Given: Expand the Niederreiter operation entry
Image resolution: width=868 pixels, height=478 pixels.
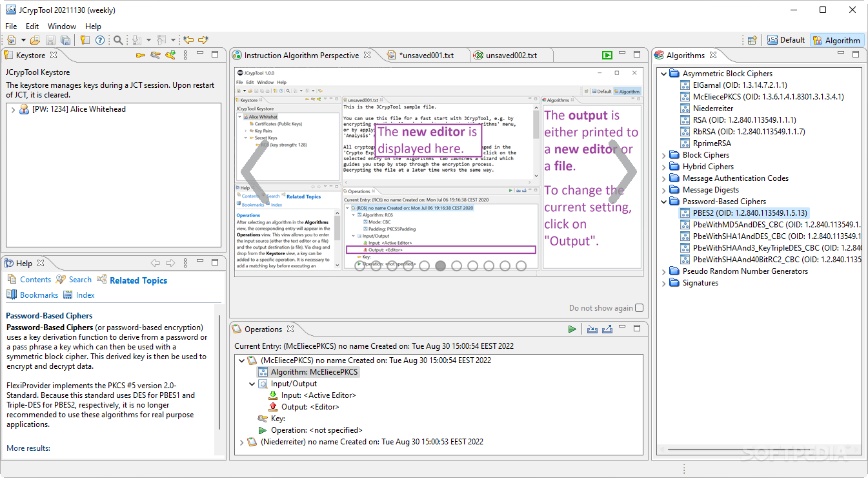Looking at the screenshot, I should [x=242, y=442].
